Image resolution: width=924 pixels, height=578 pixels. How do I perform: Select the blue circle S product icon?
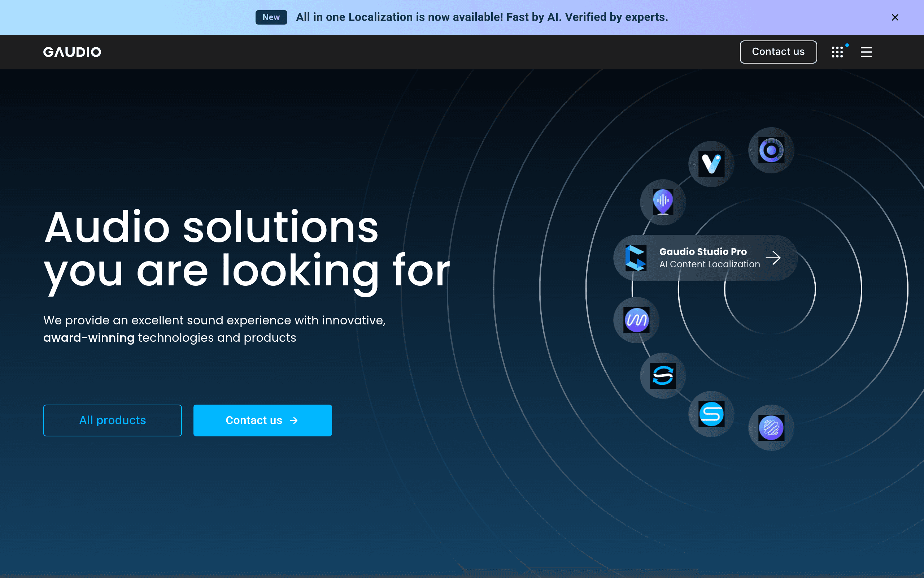point(711,414)
